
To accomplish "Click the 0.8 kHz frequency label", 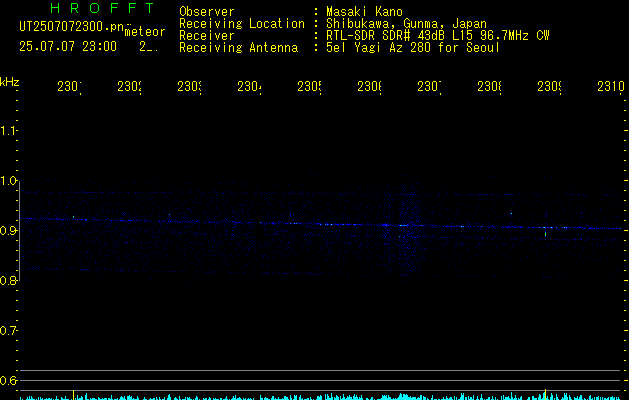I will (x=8, y=280).
